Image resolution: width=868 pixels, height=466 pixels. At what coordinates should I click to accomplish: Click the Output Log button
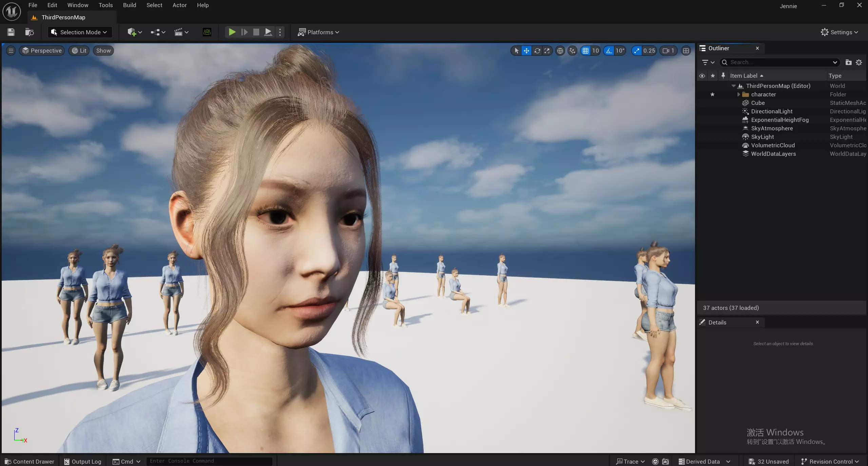(x=83, y=461)
